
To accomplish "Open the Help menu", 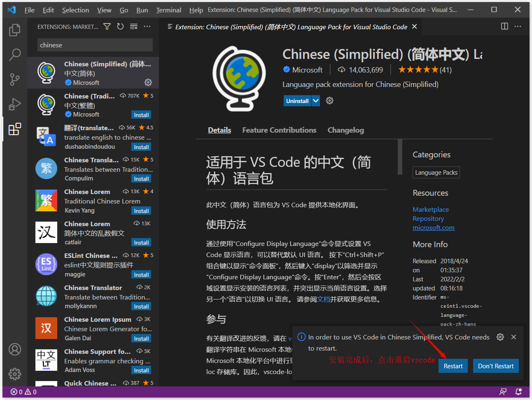I will (196, 10).
